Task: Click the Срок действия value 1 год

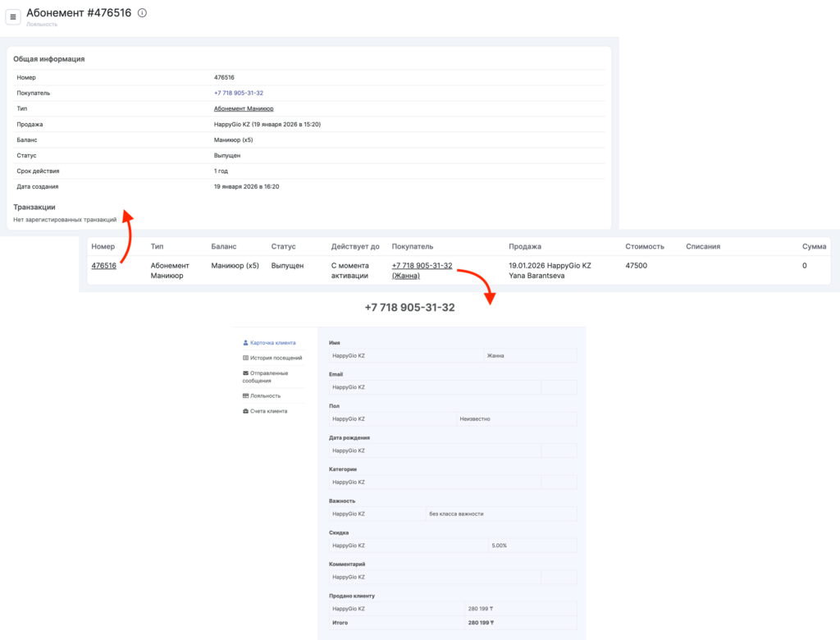Action: [x=221, y=171]
